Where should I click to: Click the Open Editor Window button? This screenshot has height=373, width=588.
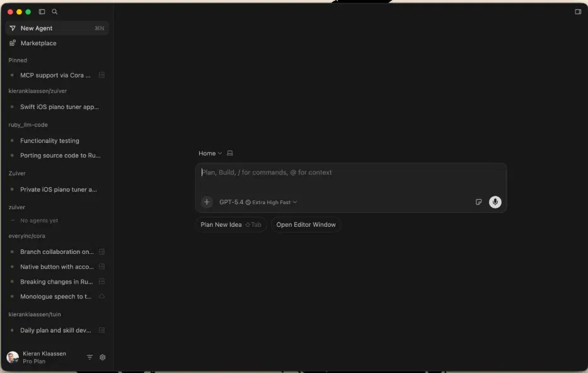306,224
